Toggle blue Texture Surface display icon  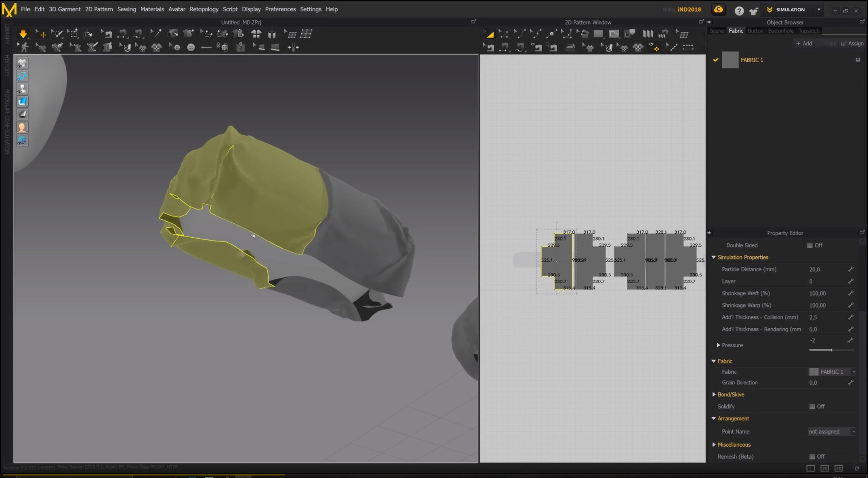(22, 101)
